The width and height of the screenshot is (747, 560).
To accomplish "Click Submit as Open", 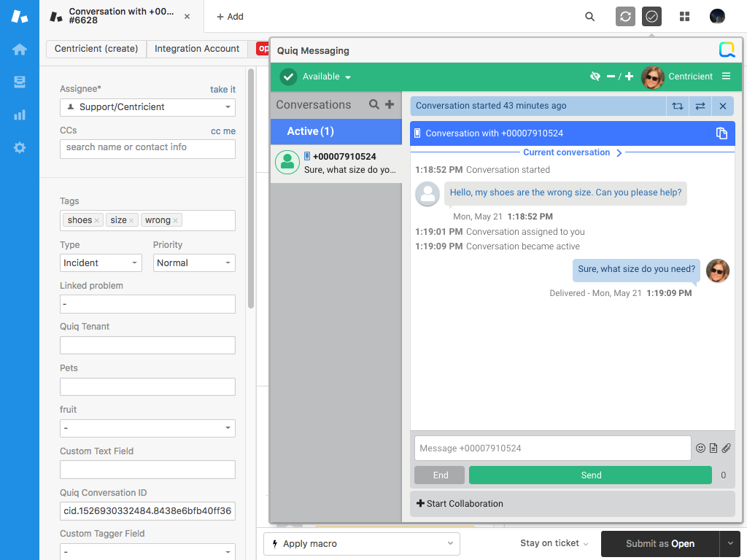I will pyautogui.click(x=660, y=543).
